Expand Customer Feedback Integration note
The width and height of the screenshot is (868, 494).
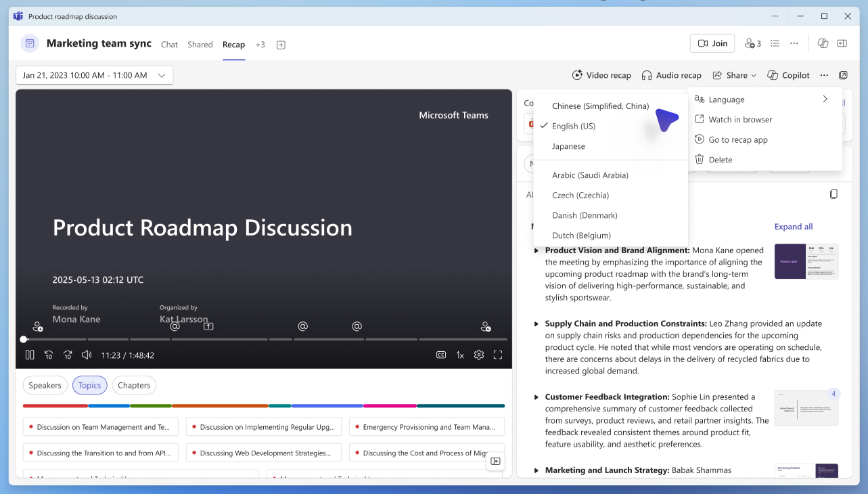pos(536,397)
